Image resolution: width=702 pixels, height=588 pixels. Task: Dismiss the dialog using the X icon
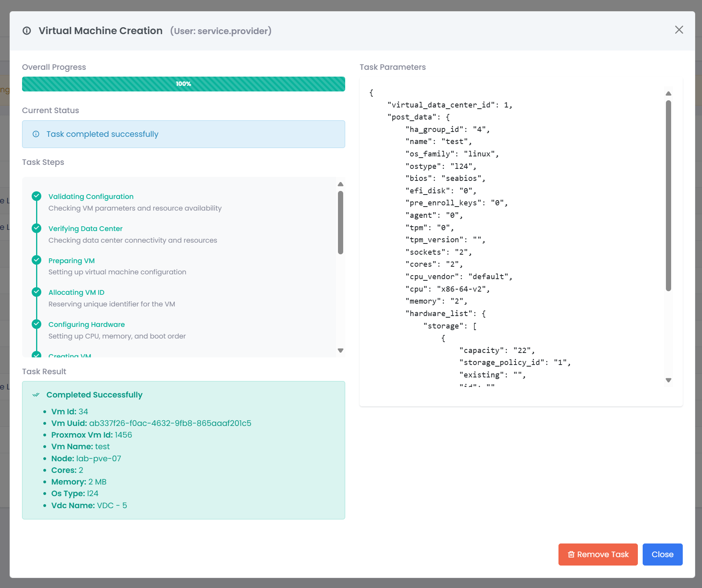click(x=679, y=30)
